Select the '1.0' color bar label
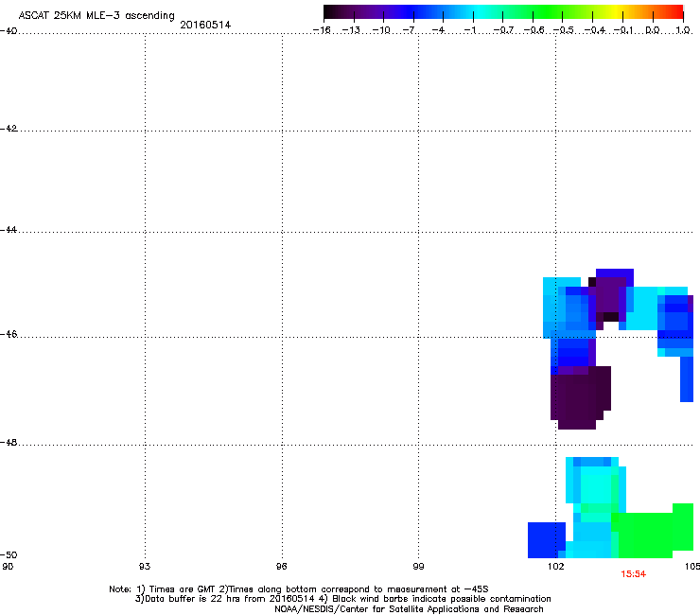This screenshot has height=615, width=700. [x=683, y=30]
